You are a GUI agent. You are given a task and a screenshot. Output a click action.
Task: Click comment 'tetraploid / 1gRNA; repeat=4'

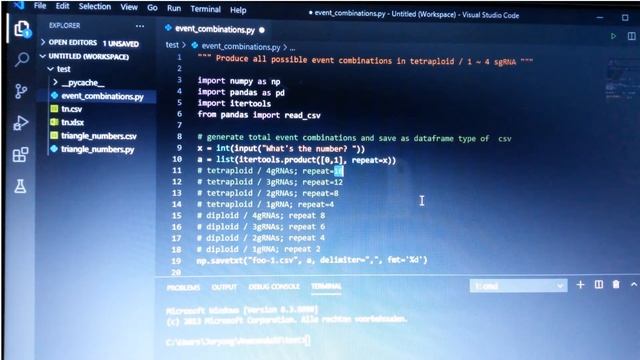pos(266,204)
